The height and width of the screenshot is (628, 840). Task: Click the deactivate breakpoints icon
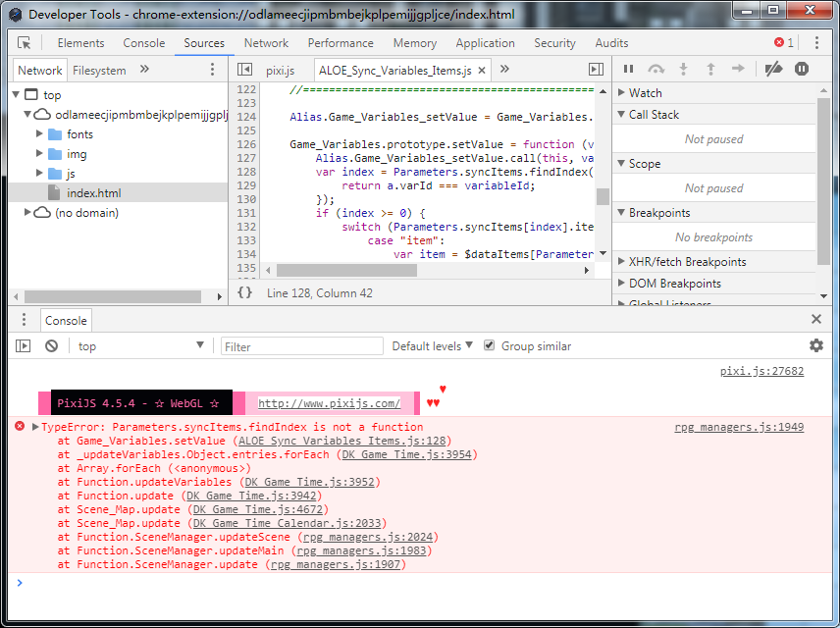773,69
